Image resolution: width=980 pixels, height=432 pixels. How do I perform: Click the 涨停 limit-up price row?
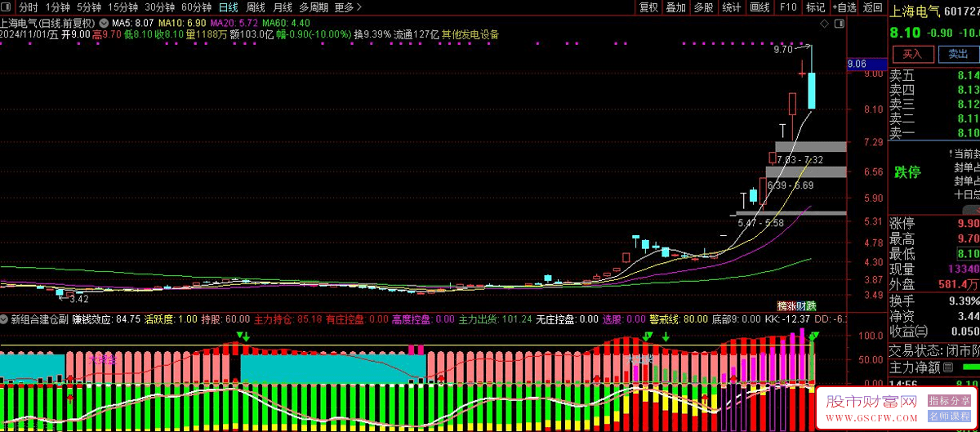934,224
